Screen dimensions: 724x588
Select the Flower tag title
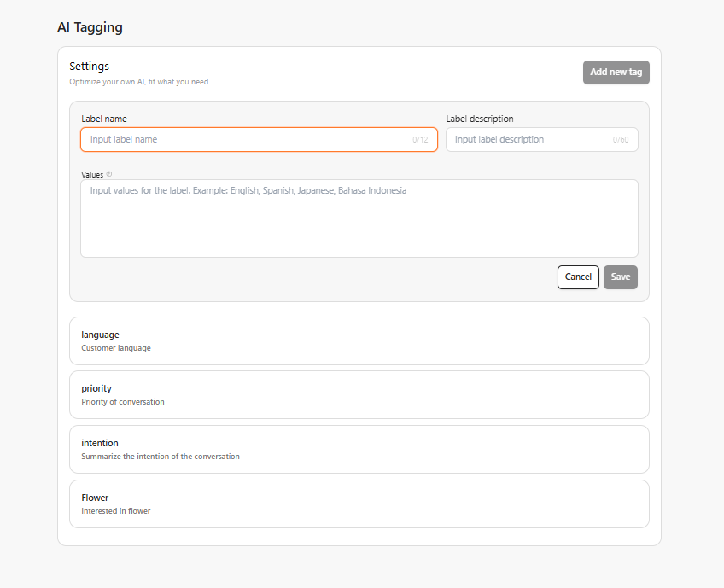point(95,498)
